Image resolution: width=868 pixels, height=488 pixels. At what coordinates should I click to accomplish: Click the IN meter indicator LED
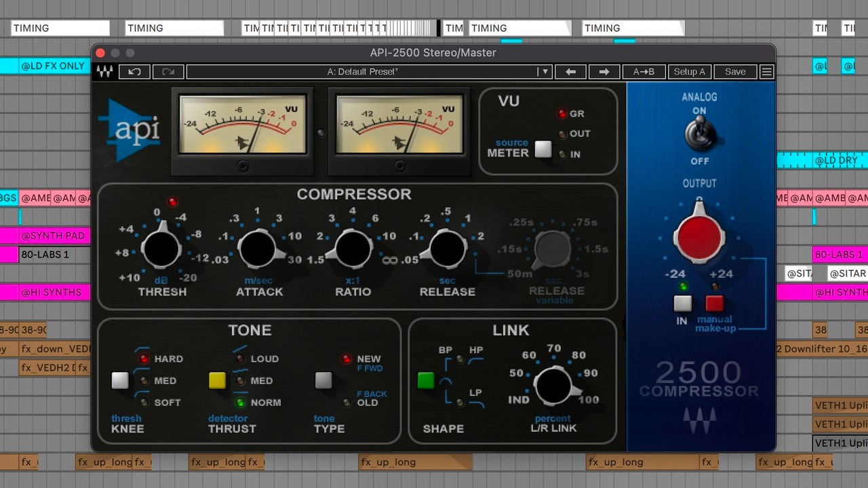tap(562, 155)
